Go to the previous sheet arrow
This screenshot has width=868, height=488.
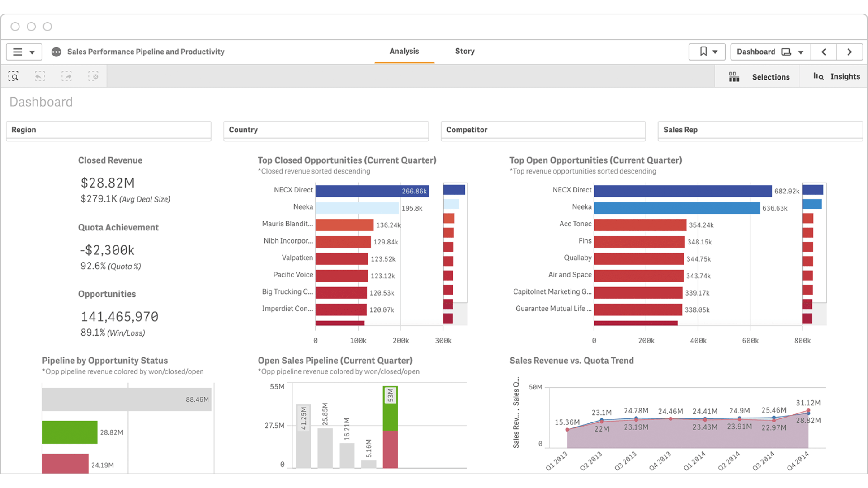(x=824, y=52)
